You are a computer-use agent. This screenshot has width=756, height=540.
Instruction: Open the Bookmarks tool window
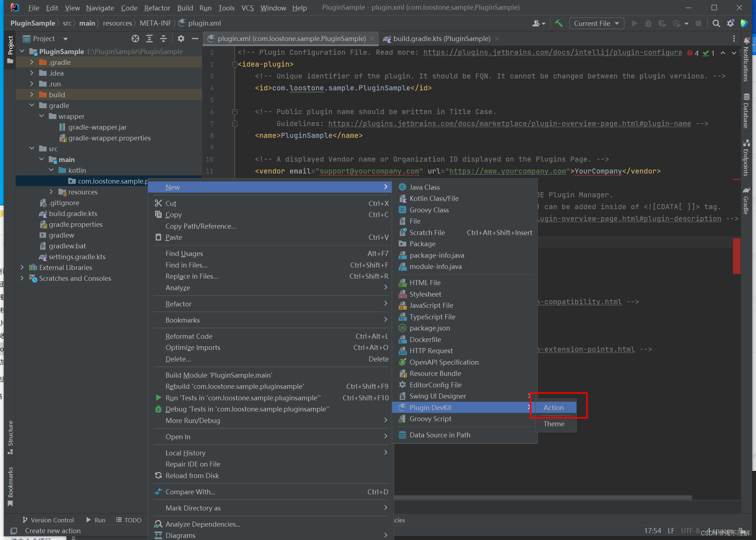10,486
